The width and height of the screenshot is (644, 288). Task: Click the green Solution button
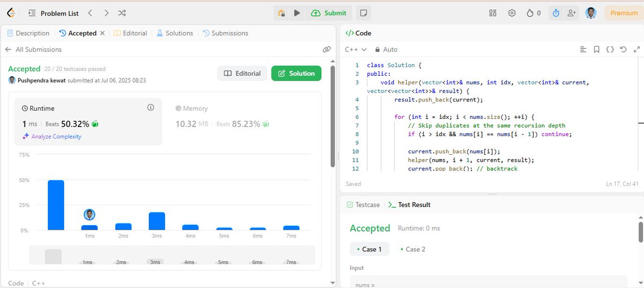click(x=296, y=74)
